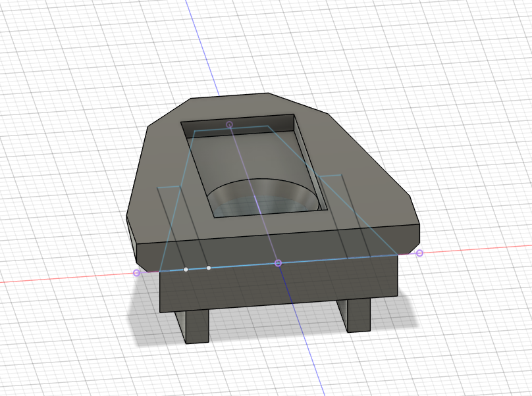Click the second white sketch point near the left slot
532x396 pixels.
coord(209,268)
